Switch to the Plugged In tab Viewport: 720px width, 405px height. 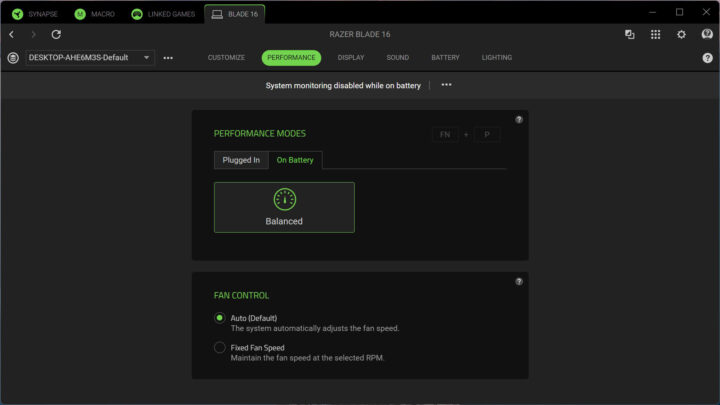tap(241, 160)
